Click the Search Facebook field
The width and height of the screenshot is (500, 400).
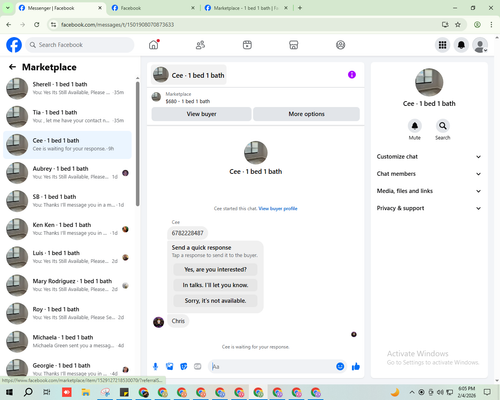(80, 45)
